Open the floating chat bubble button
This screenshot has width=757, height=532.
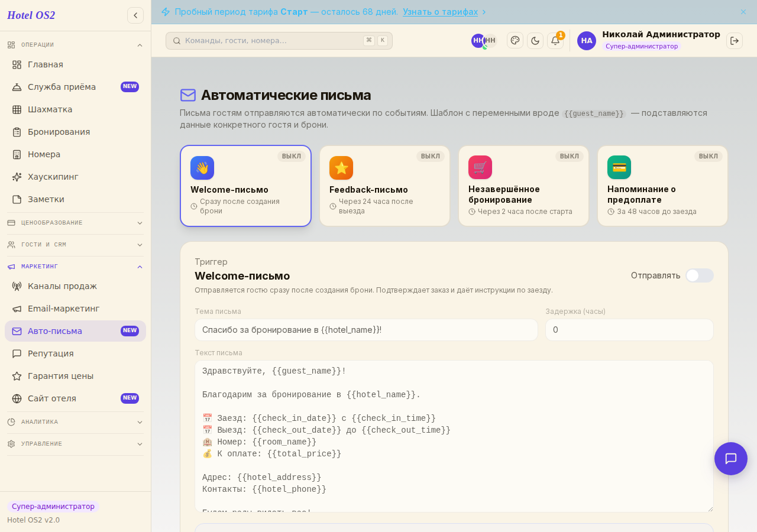click(731, 459)
